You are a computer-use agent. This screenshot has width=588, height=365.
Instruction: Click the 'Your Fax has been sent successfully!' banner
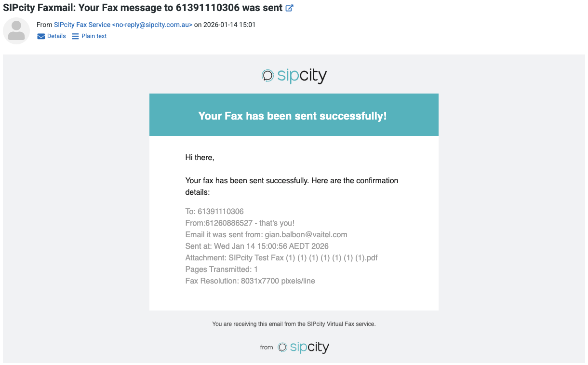point(293,116)
